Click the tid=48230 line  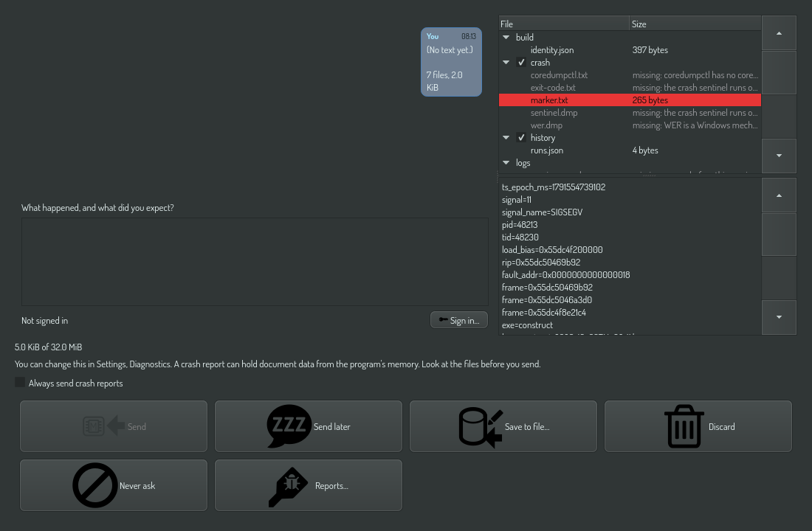pyautogui.click(x=520, y=237)
